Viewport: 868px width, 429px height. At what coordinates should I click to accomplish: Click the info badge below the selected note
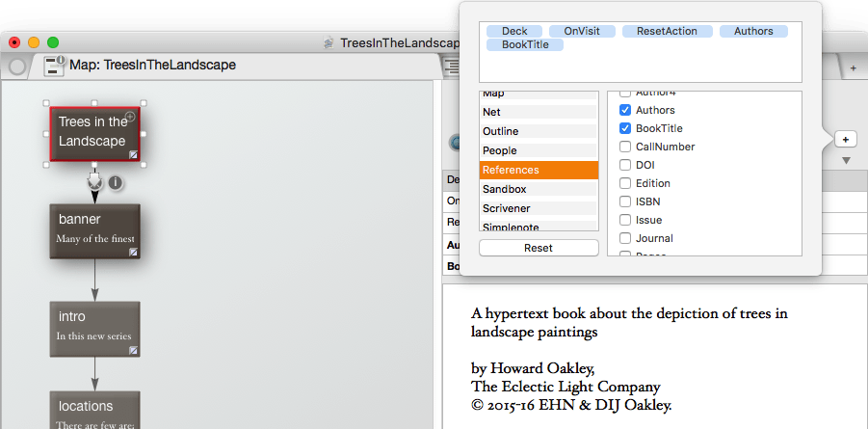click(115, 181)
